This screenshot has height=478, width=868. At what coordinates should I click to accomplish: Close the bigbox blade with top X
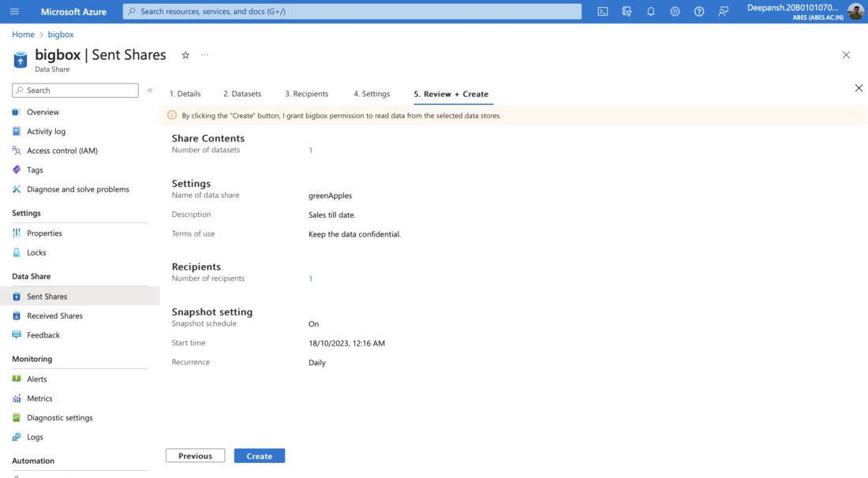pyautogui.click(x=846, y=54)
